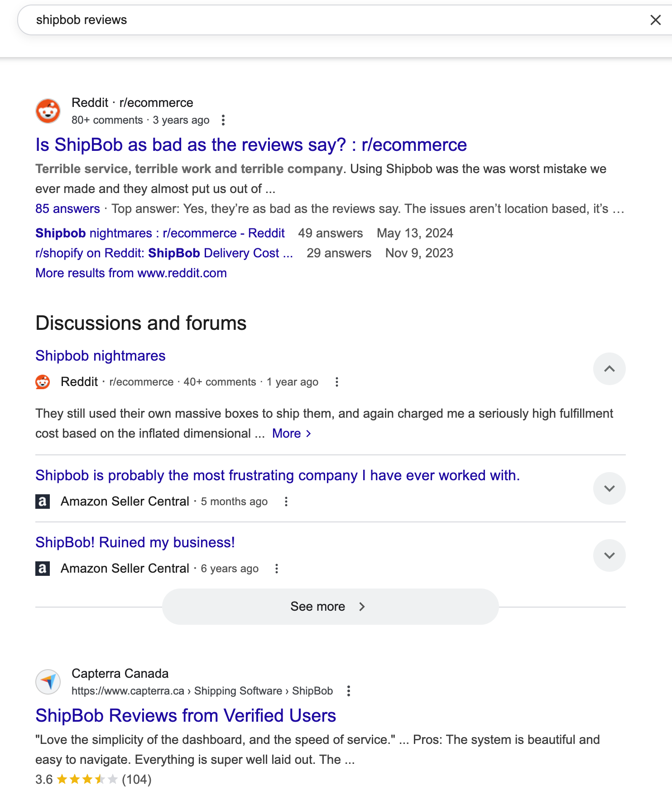Screen dimensions: 672x801
Task: Click the 3.6 star rating row
Action: click(93, 780)
